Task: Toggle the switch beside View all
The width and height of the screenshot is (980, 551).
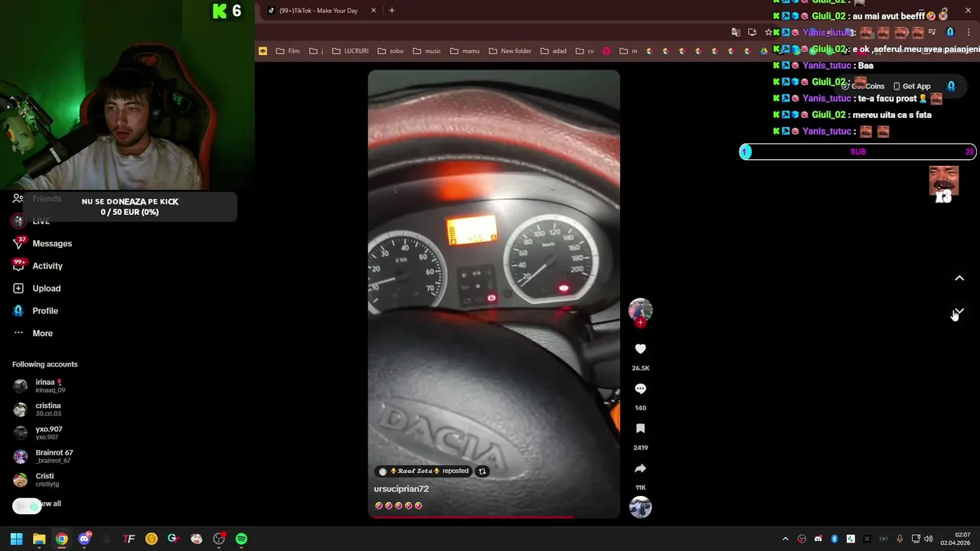Action: click(x=26, y=506)
